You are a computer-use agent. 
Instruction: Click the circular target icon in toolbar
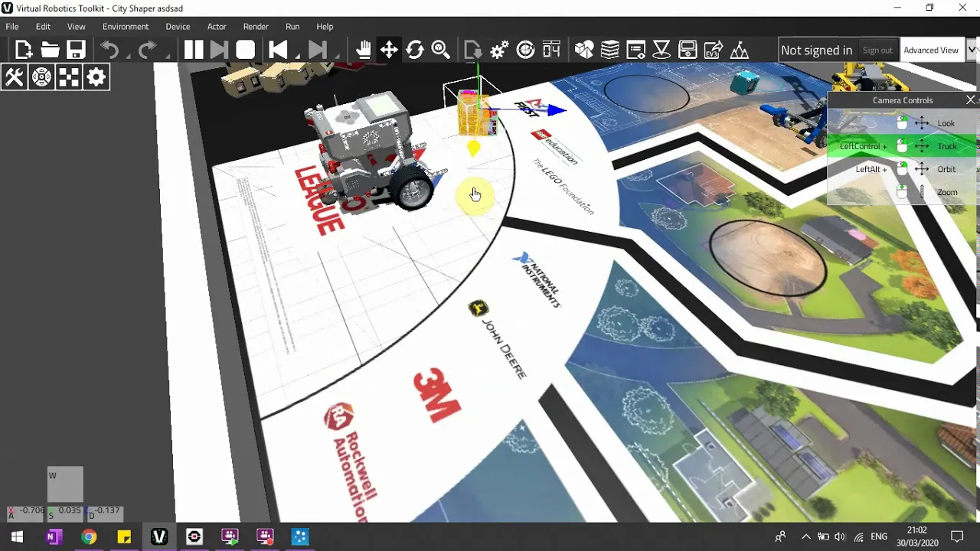pyautogui.click(x=526, y=51)
